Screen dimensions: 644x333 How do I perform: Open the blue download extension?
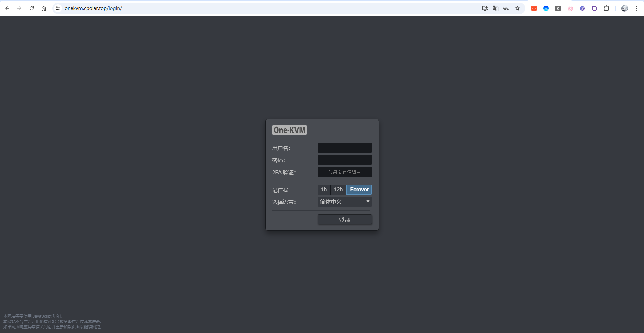pos(546,8)
